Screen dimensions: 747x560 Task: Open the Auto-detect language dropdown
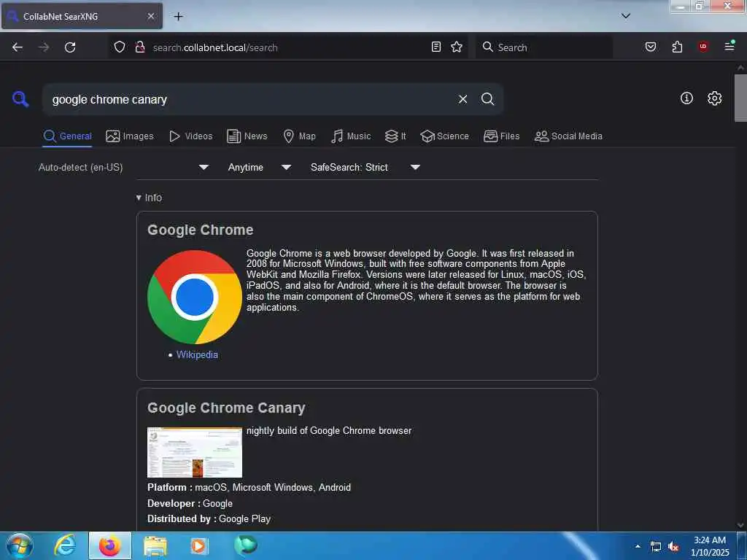click(x=123, y=167)
